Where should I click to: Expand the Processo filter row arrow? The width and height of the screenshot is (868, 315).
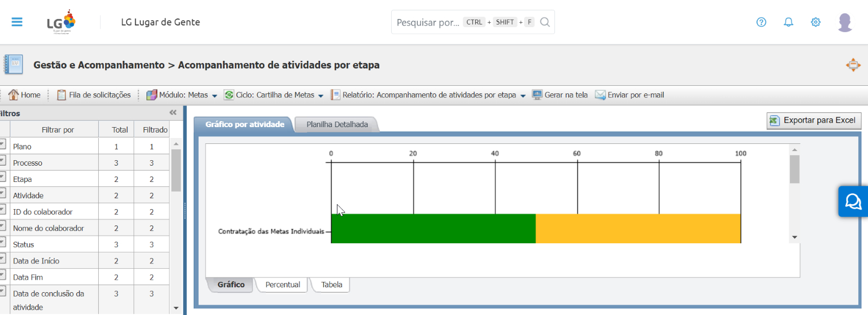[2, 161]
